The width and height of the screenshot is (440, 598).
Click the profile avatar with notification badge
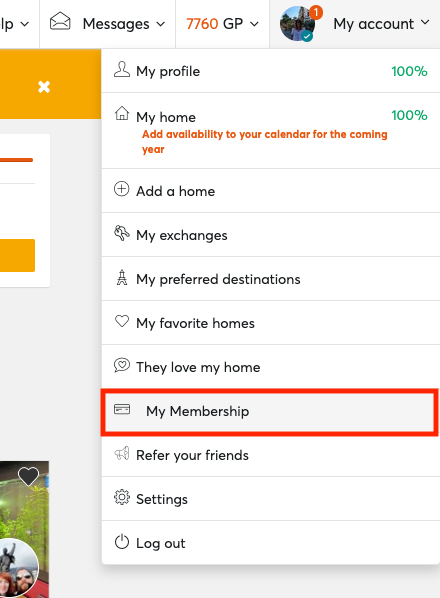(298, 24)
